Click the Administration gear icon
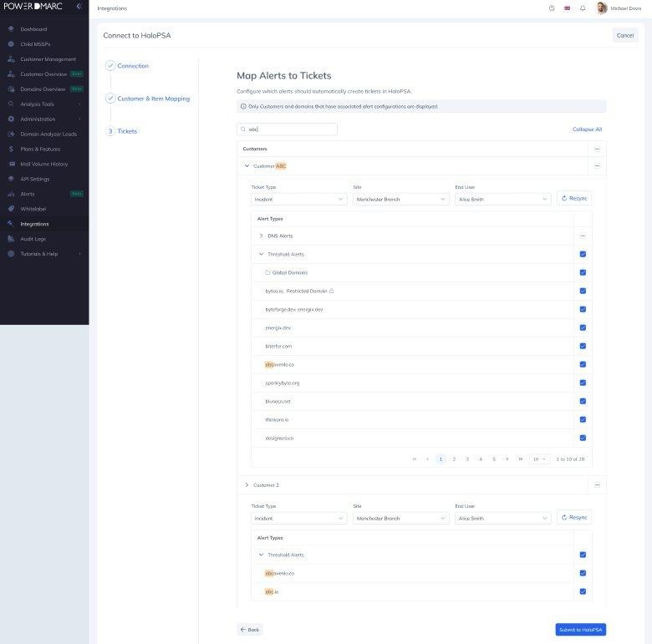Image resolution: width=652 pixels, height=644 pixels. (x=11, y=119)
